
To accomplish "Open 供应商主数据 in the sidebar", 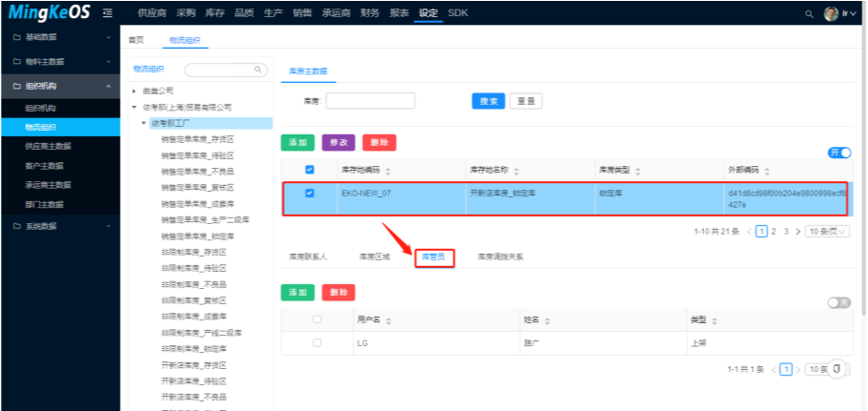I will click(x=49, y=146).
